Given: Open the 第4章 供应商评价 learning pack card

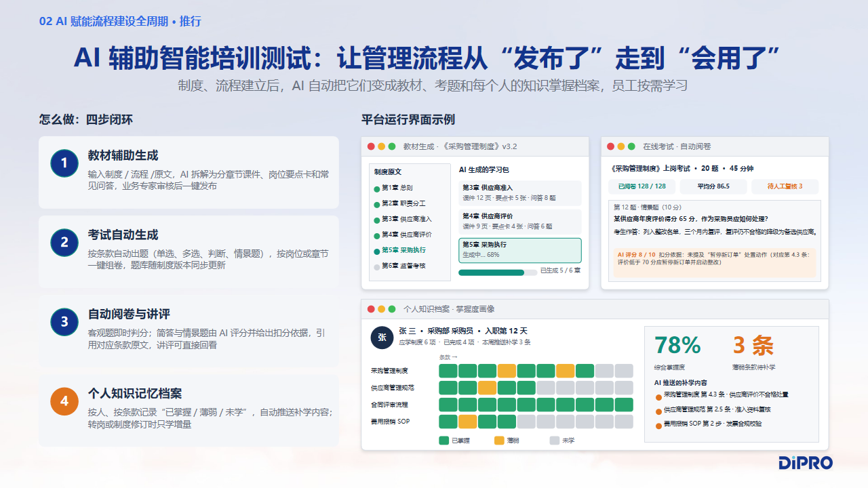Looking at the screenshot, I should click(520, 221).
